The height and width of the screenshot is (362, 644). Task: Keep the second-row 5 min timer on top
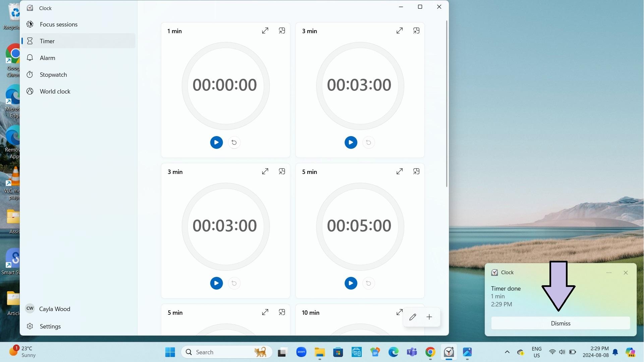[x=416, y=172]
